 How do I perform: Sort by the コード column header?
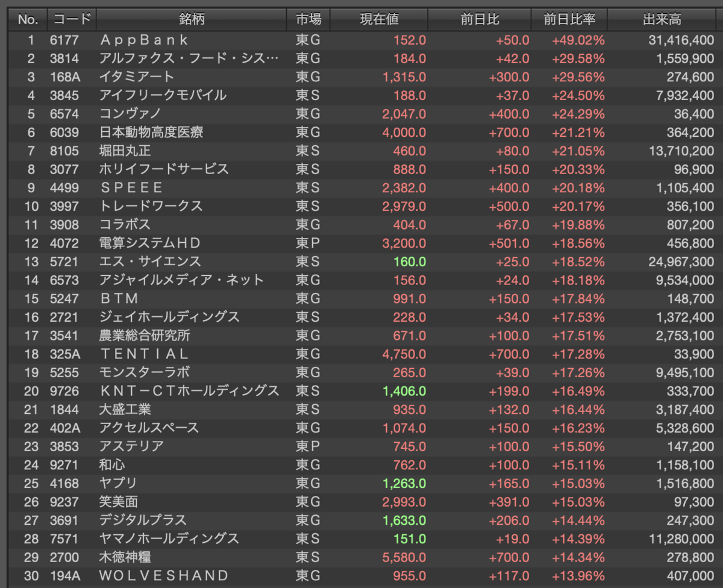(72, 19)
